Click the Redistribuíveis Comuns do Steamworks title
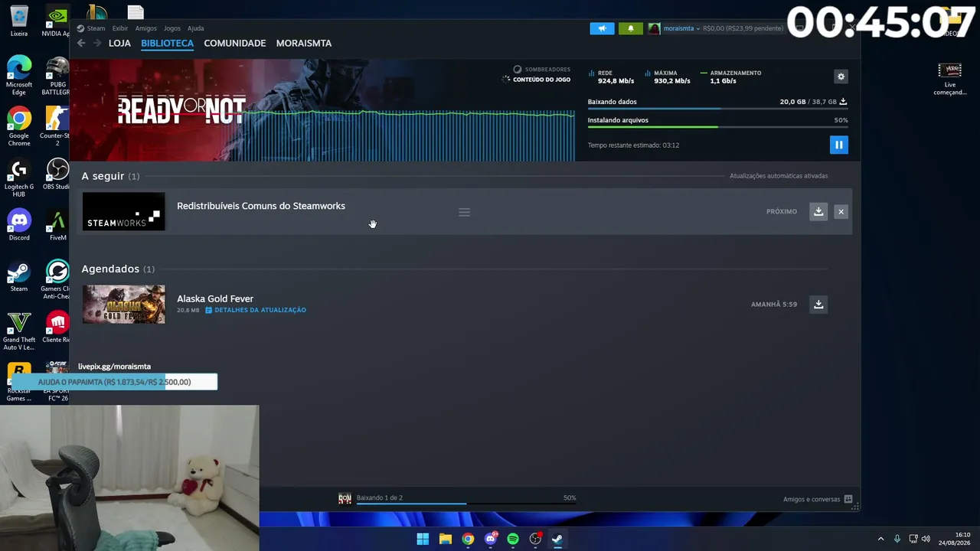The width and height of the screenshot is (980, 551). click(261, 206)
